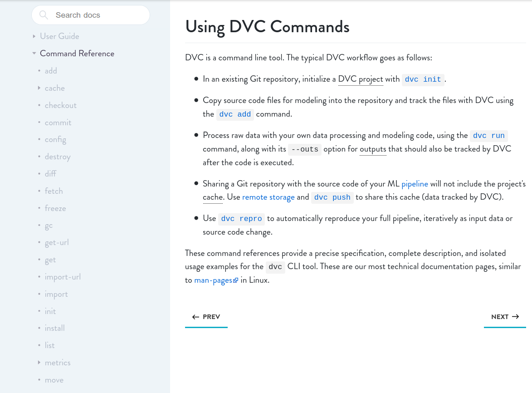
Task: Click the external link icon after man-pages
Action: pos(235,280)
